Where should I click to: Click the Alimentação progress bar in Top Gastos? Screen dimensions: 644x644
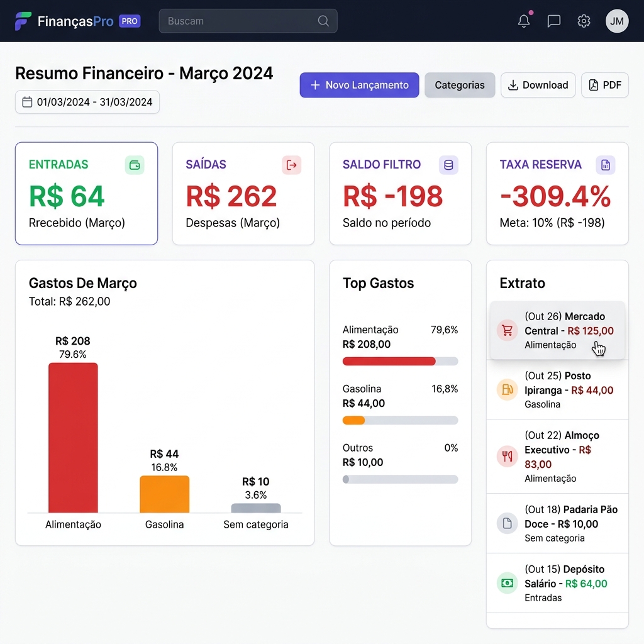400,361
